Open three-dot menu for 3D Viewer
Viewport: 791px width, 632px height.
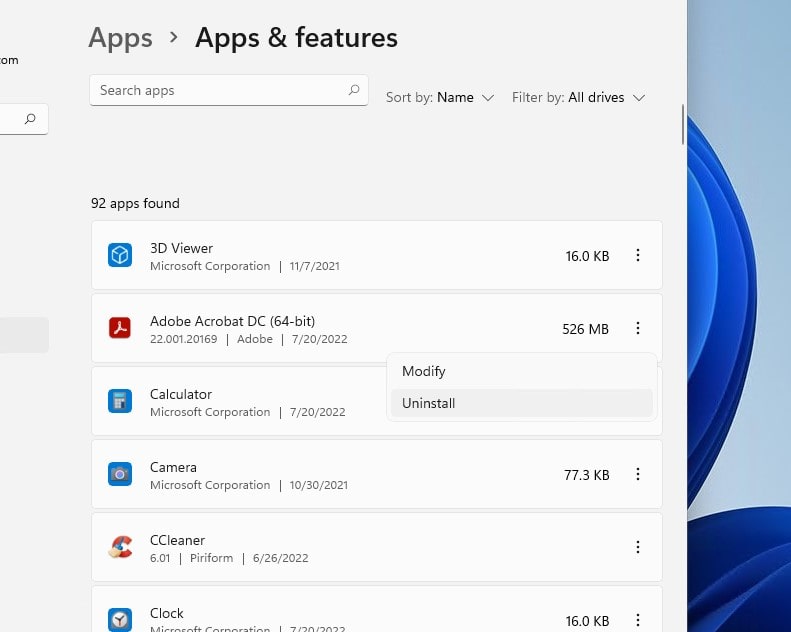point(638,256)
